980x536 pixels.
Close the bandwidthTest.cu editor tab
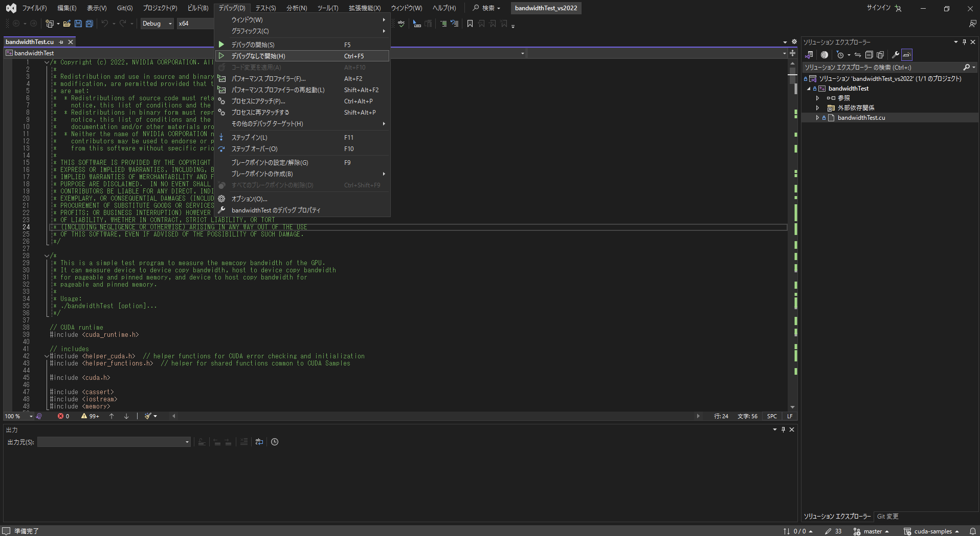[x=71, y=42]
